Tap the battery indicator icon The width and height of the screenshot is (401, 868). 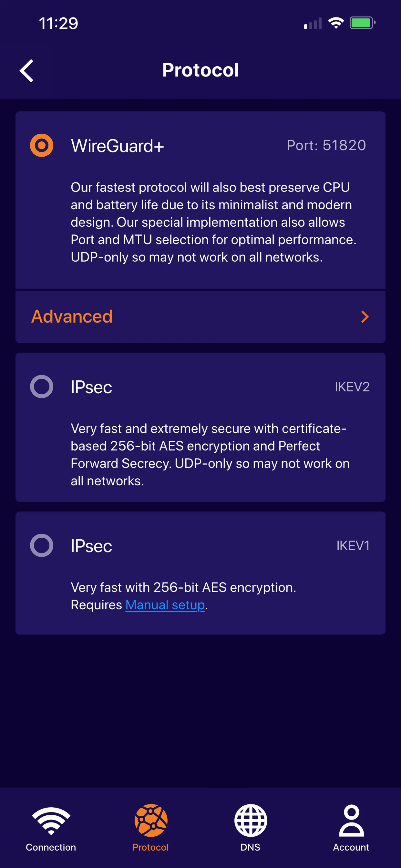click(x=361, y=22)
